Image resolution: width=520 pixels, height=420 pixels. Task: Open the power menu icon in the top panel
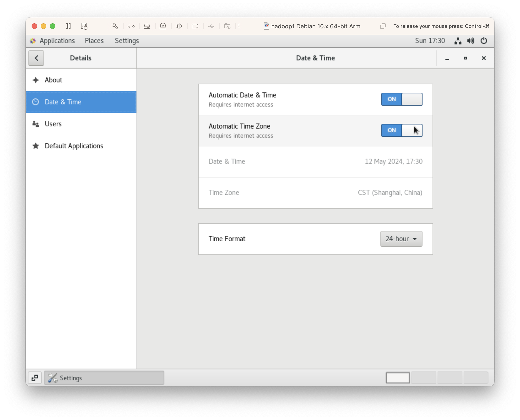484,41
